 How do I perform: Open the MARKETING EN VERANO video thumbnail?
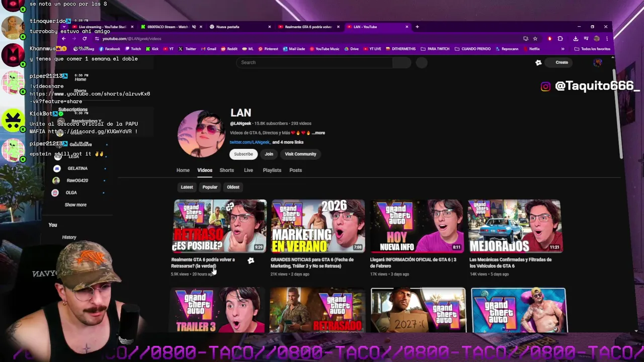(318, 226)
